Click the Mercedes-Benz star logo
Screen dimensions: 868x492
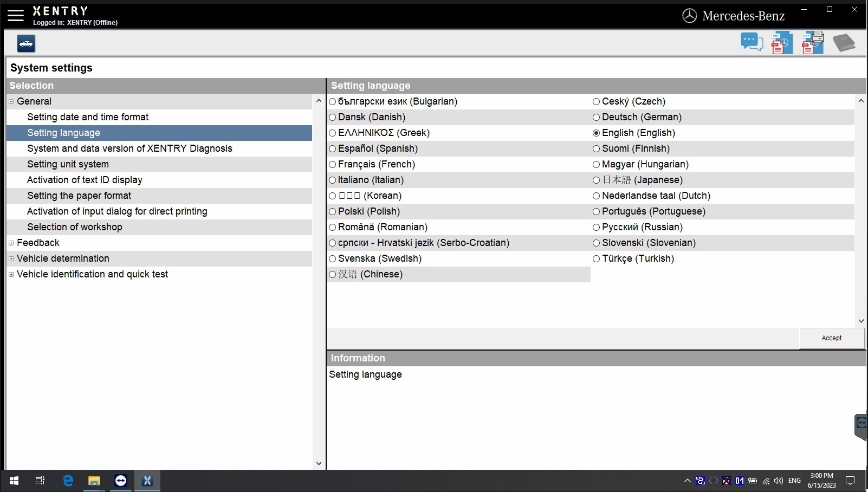coord(689,16)
